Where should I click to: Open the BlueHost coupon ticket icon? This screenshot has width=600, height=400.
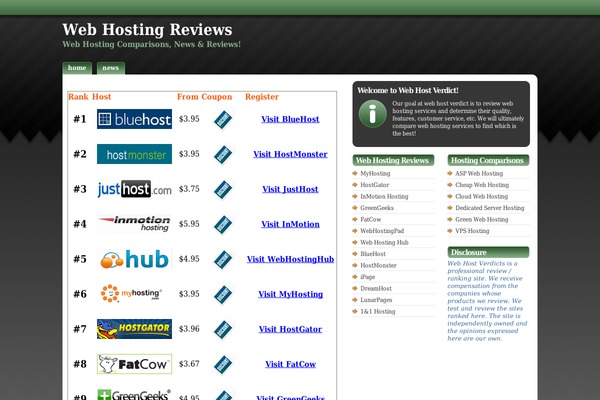223,120
